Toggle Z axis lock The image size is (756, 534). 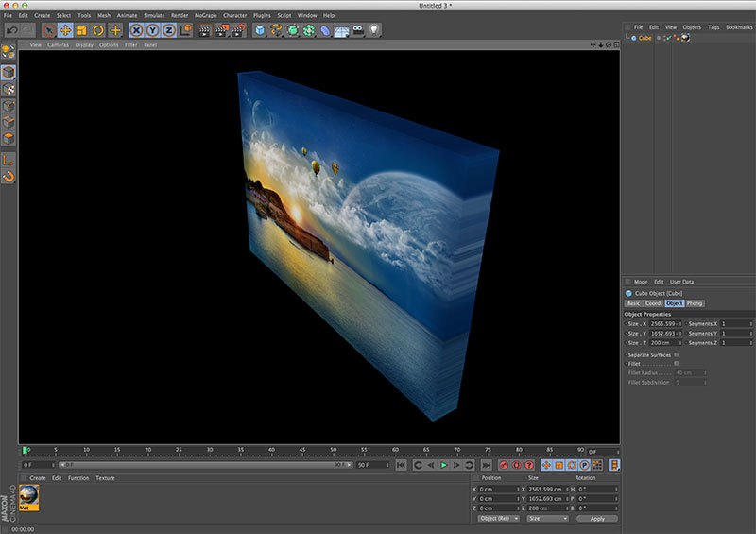169,30
